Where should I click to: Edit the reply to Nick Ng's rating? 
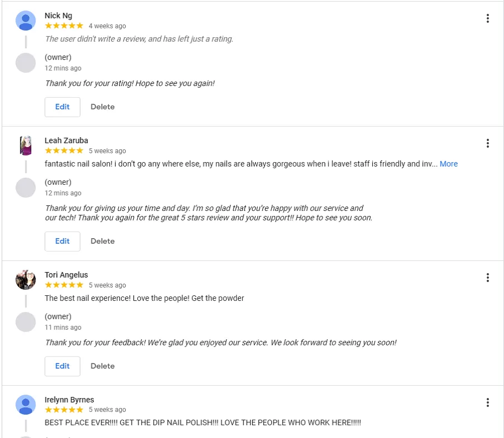click(62, 107)
